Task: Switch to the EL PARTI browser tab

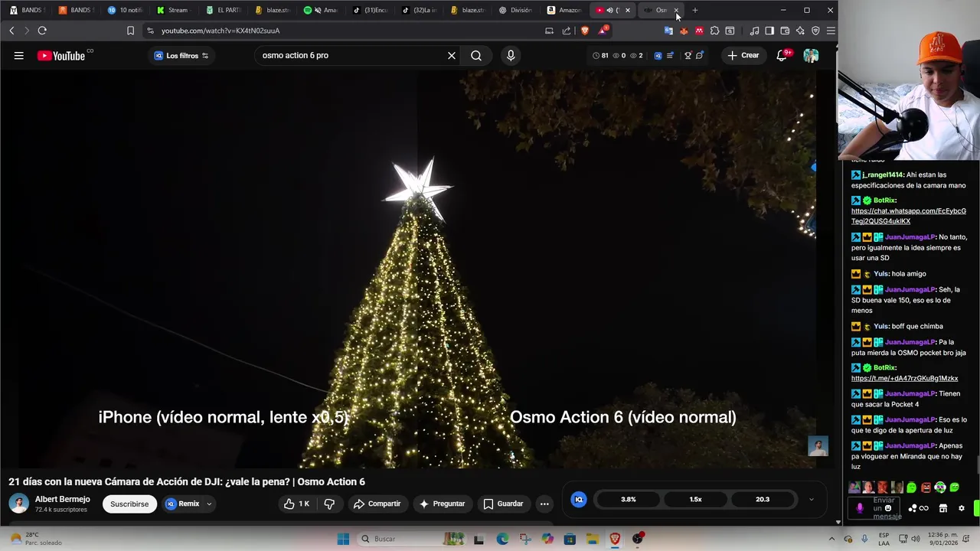Action: 224,10
